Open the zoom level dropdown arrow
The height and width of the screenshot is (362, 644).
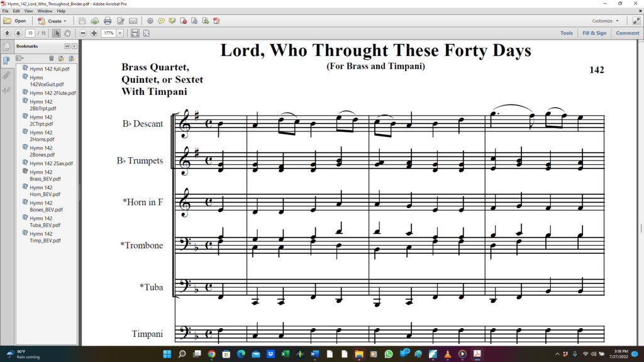tap(120, 33)
